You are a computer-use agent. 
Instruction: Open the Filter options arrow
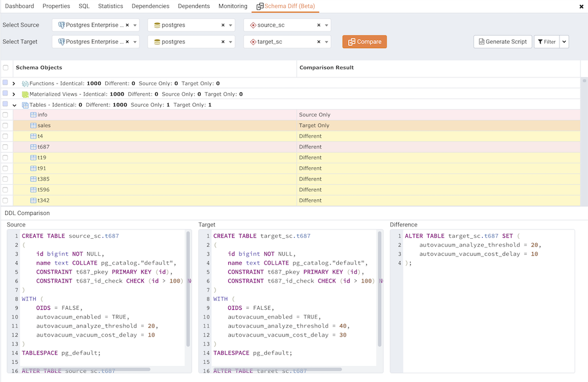564,42
